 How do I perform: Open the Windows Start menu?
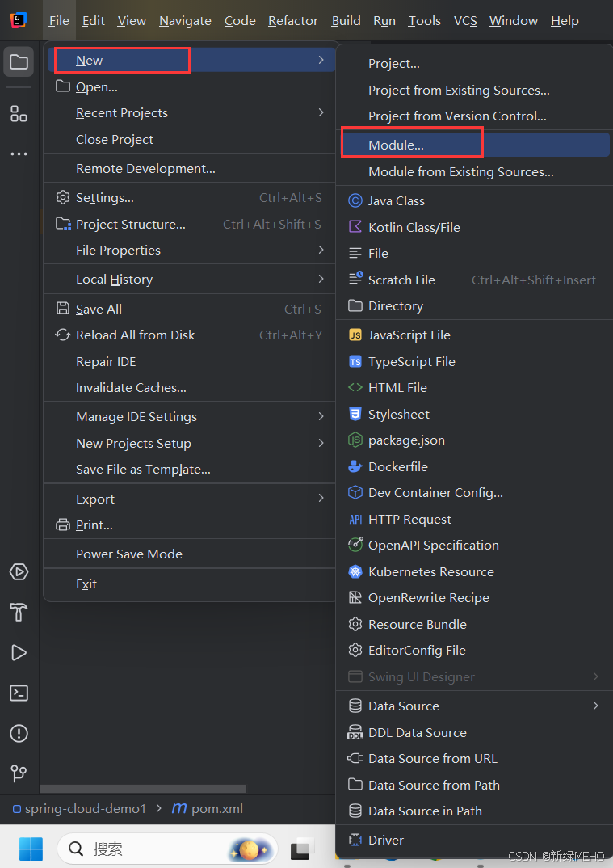pyautogui.click(x=31, y=849)
